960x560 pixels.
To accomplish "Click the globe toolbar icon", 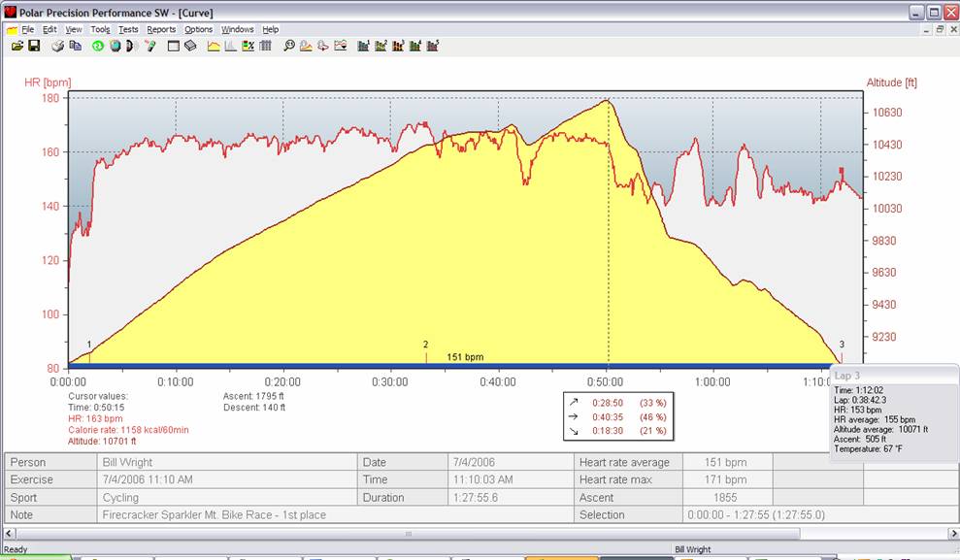I will [x=116, y=46].
